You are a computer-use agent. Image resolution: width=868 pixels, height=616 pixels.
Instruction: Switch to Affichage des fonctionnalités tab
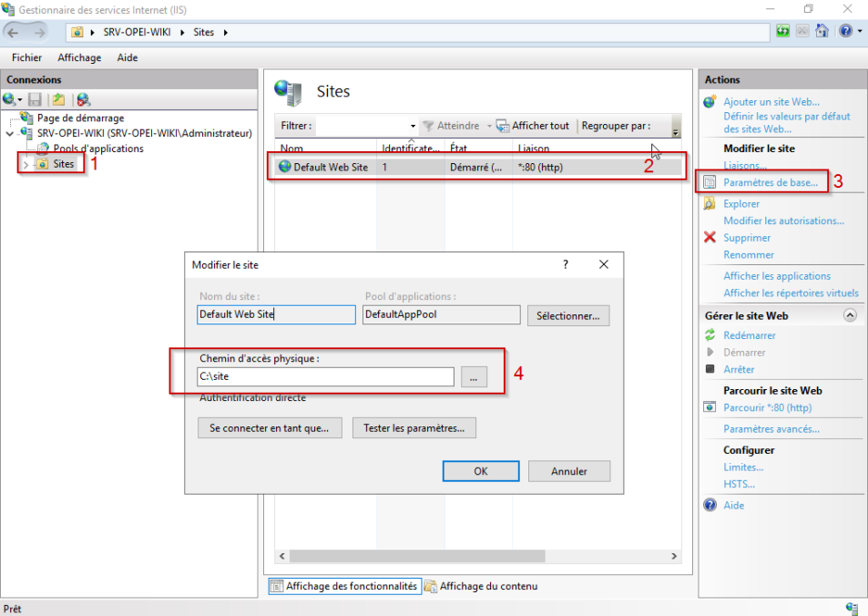pos(345,586)
